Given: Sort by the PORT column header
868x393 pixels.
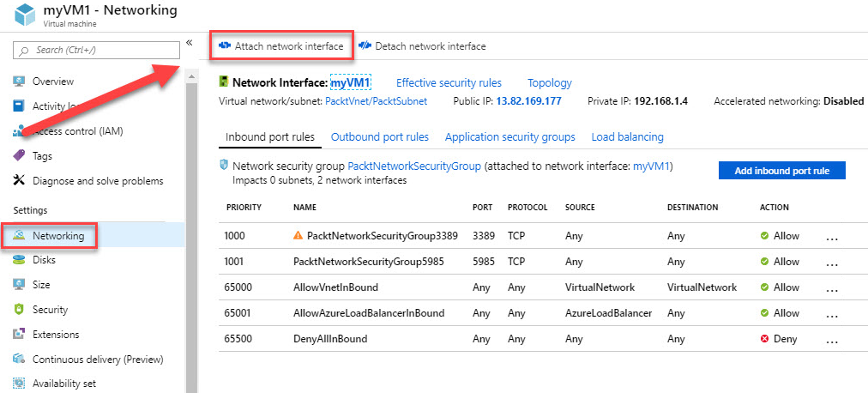Looking at the screenshot, I should pos(483,208).
